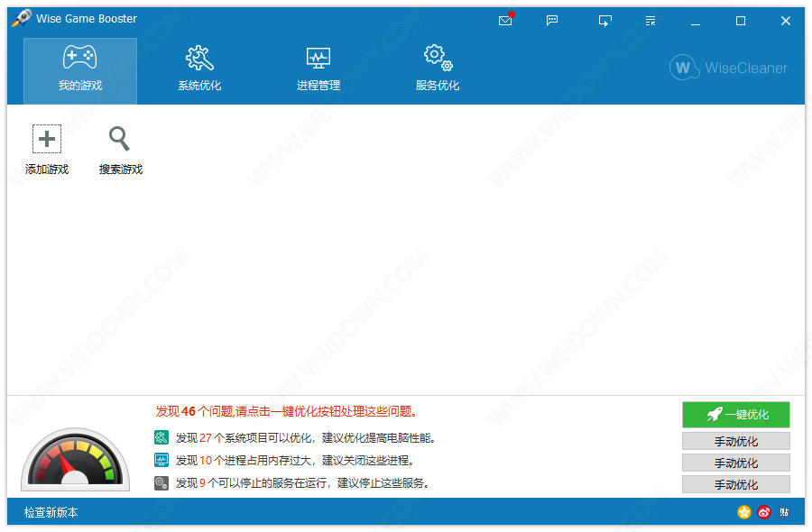Click the process monitor icon beside 10 processes

(x=161, y=460)
